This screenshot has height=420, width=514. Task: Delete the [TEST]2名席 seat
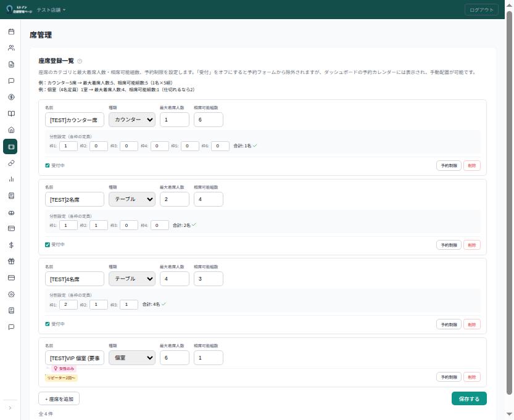pos(472,245)
